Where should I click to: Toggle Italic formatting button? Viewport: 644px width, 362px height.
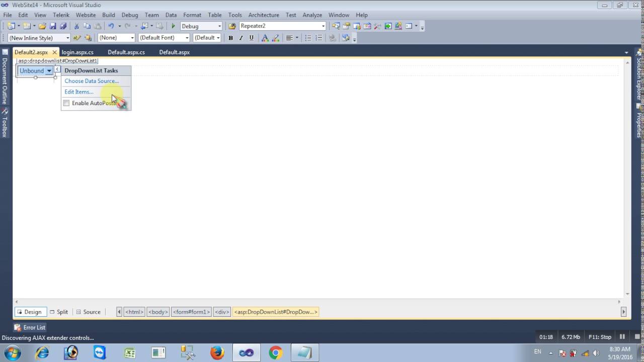241,38
